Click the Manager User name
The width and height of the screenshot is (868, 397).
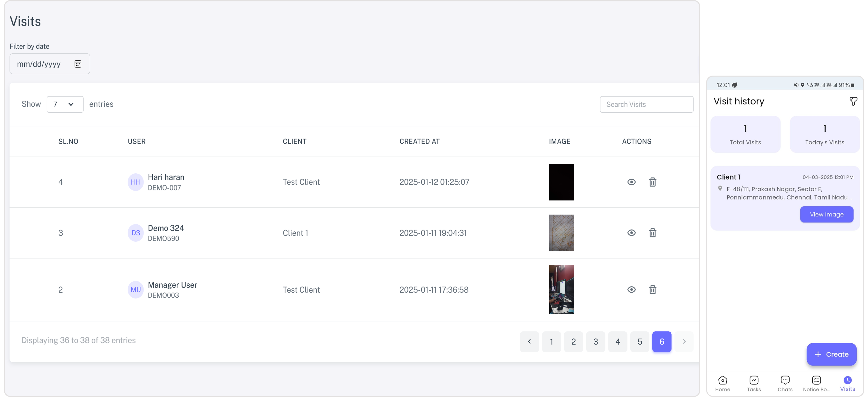tap(173, 285)
